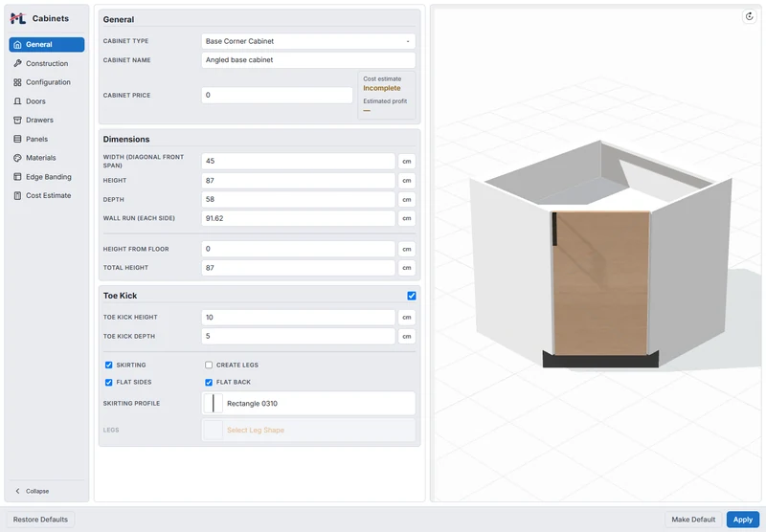The image size is (766, 532).
Task: Click the Construction wrench icon
Action: (x=17, y=63)
